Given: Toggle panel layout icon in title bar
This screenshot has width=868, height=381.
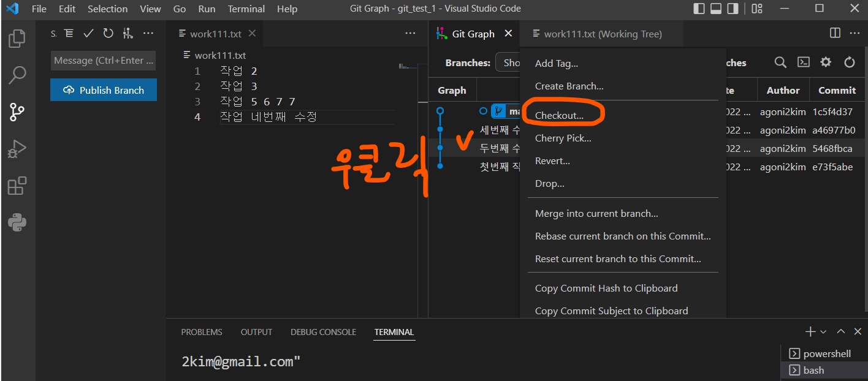Looking at the screenshot, I should click(x=716, y=9).
